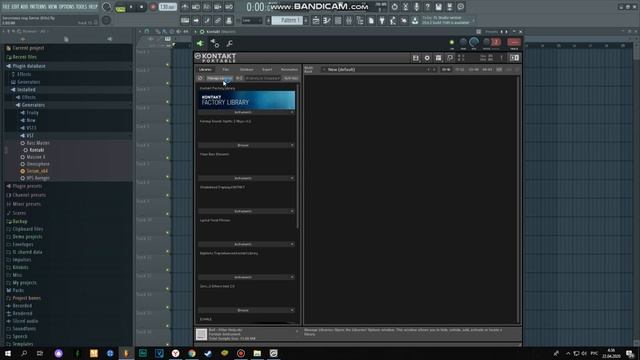Open the EDIT menu
This screenshot has width=640, height=360.
point(16,7)
